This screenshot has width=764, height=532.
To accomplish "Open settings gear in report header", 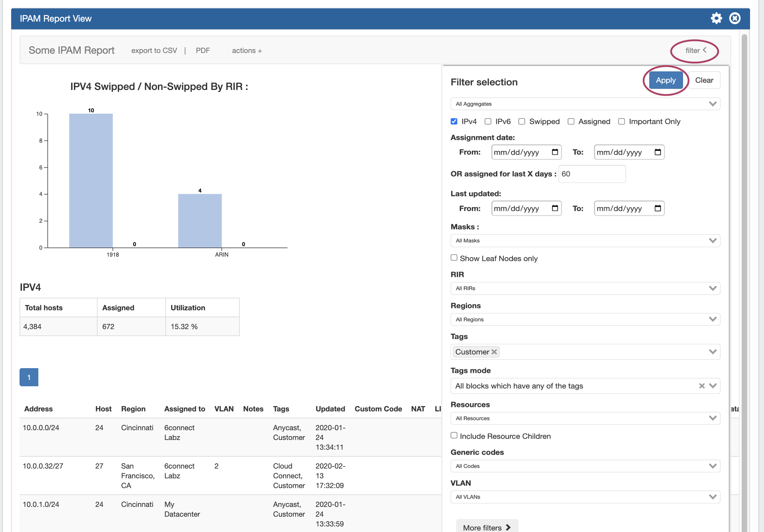I will [716, 18].
